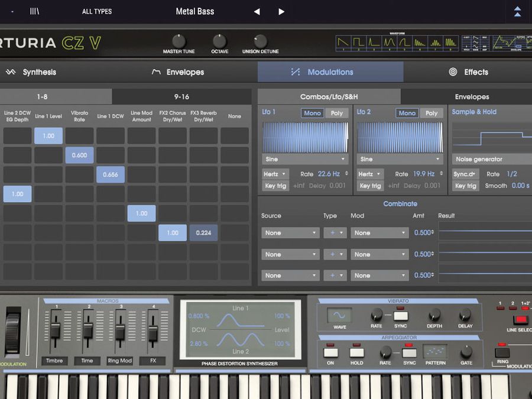The image size is (532, 399).
Task: Click the Vibrato Delay knob
Action: 465,315
